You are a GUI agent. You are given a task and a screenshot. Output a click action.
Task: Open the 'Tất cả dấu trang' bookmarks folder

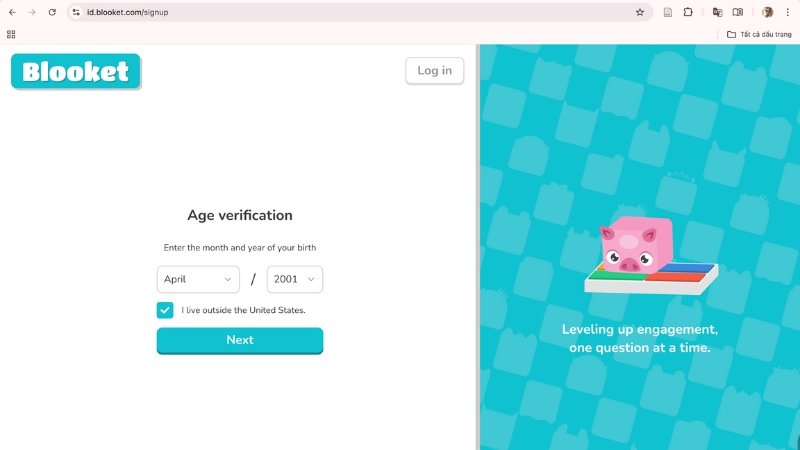pyautogui.click(x=759, y=34)
